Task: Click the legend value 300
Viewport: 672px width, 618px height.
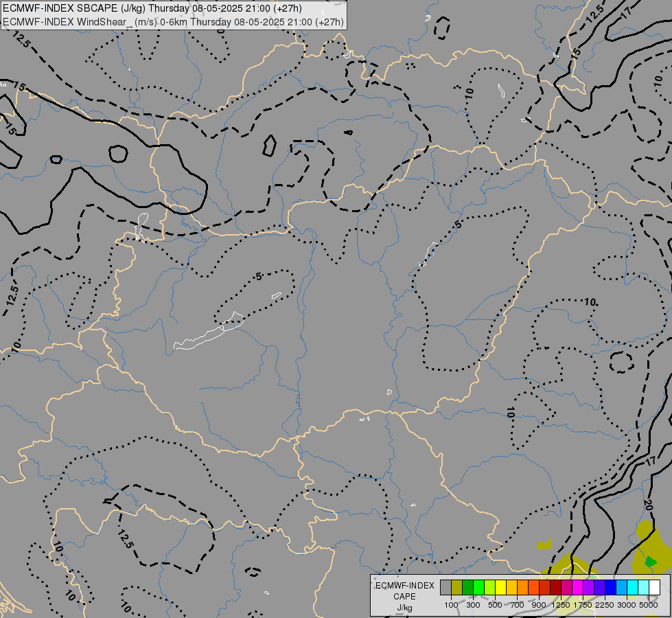Action: (x=473, y=605)
